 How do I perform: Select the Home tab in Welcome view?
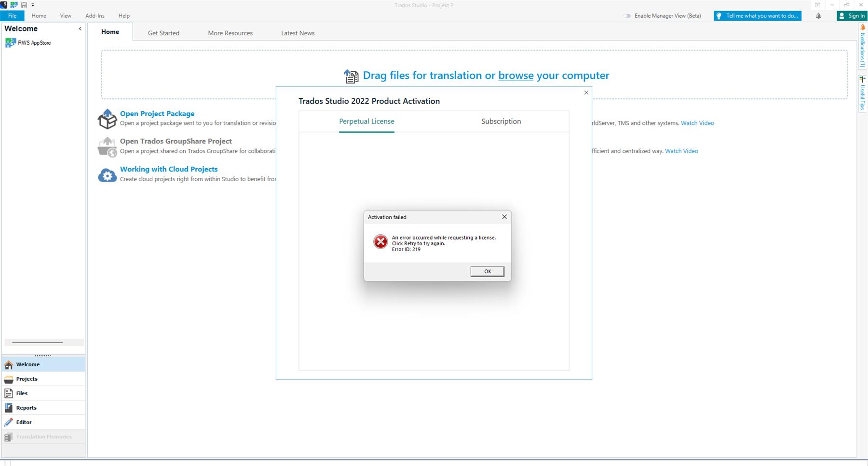point(110,32)
